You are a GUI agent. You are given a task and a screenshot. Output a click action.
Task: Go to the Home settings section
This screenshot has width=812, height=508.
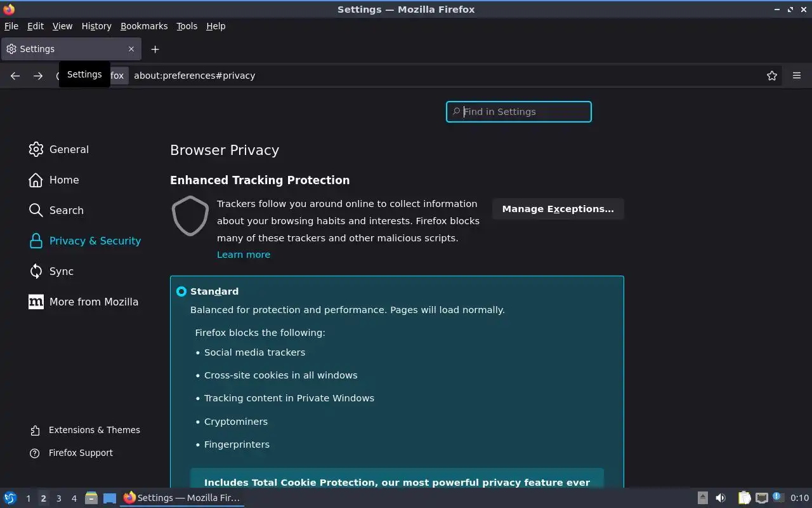tap(54, 180)
